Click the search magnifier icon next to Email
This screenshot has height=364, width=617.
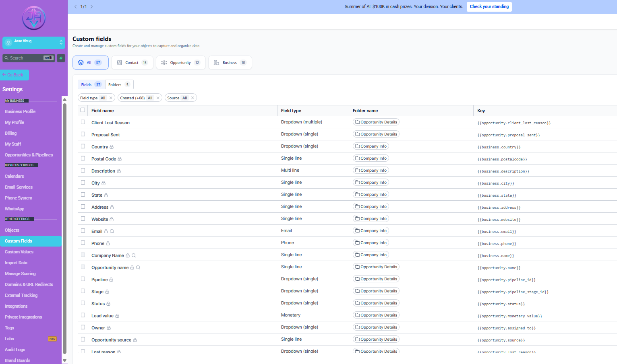tap(112, 231)
